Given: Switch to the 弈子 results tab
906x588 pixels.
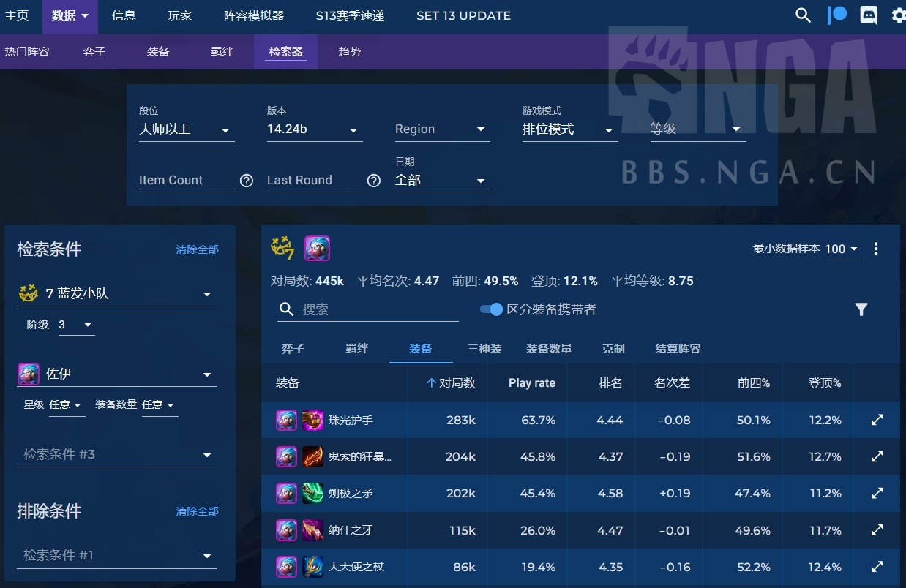Looking at the screenshot, I should click(x=293, y=349).
